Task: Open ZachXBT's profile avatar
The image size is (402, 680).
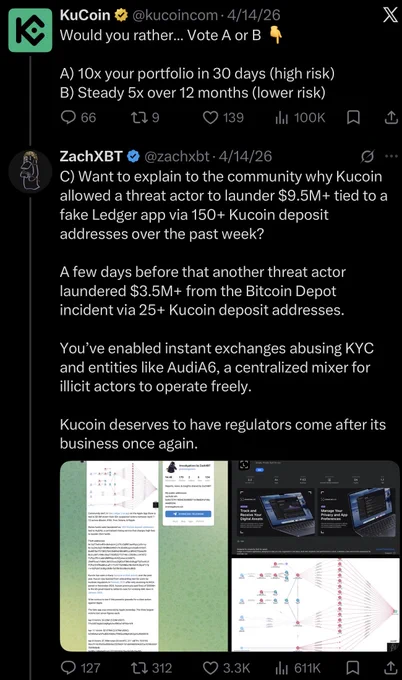Action: click(x=30, y=171)
